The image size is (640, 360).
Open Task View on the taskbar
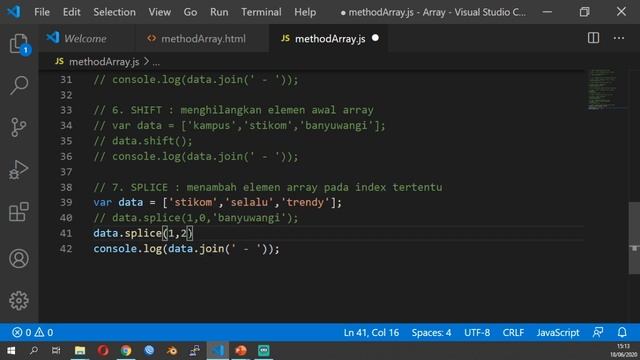[56, 351]
